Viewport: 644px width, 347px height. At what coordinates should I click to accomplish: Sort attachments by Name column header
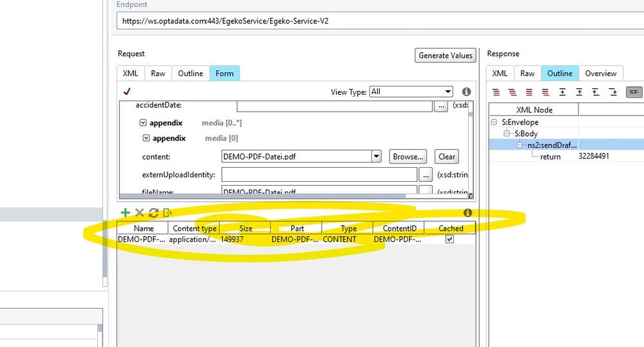point(143,228)
